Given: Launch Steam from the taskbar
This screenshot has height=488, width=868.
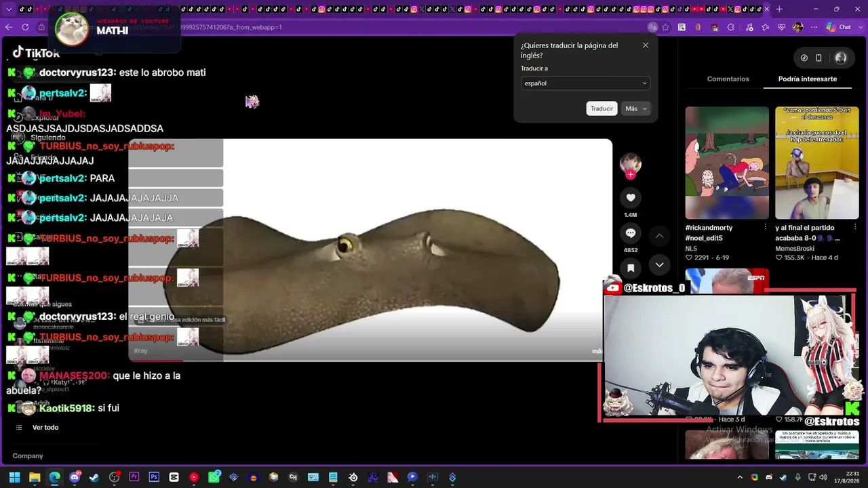Looking at the screenshot, I should click(x=94, y=477).
